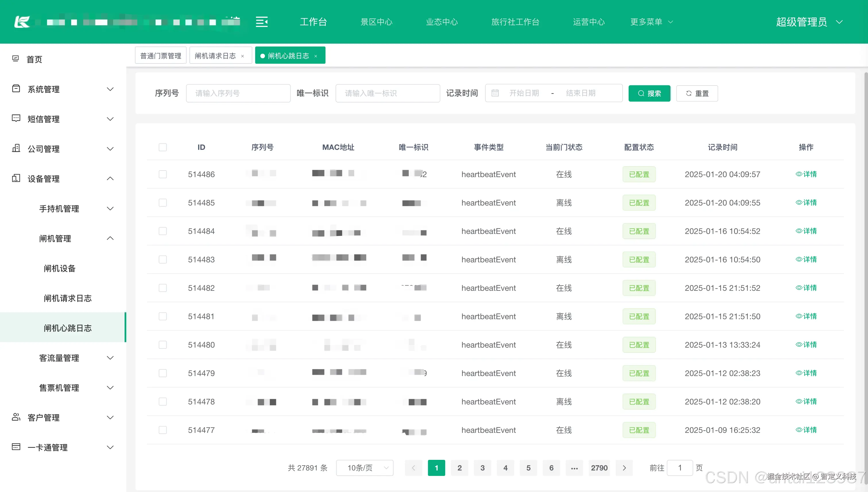Close the 闸机请求日志 tab
The image size is (868, 492).
pos(243,56)
